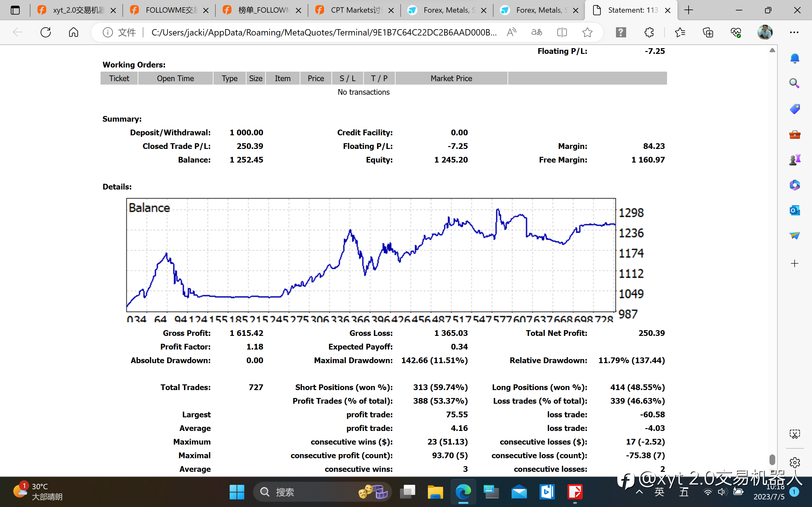Image resolution: width=812 pixels, height=507 pixels.
Task: Switch to the CPT Markets tab
Action: tap(354, 10)
